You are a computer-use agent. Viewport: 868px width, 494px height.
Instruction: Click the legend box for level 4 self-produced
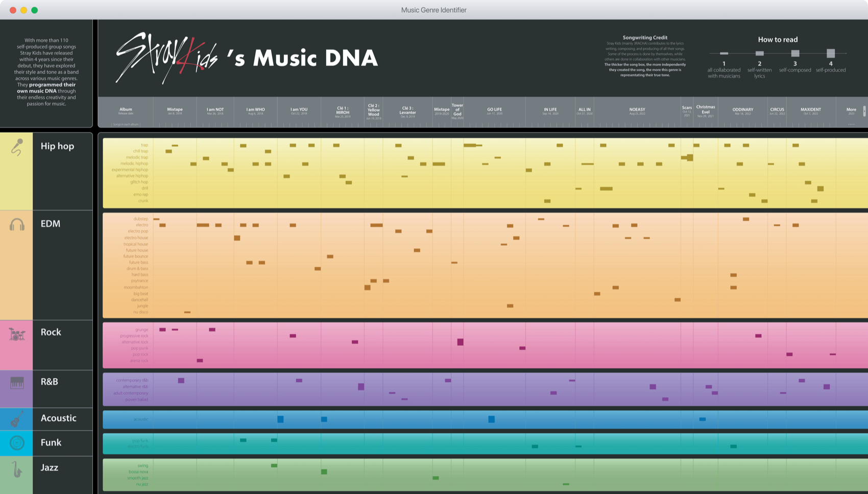click(831, 53)
